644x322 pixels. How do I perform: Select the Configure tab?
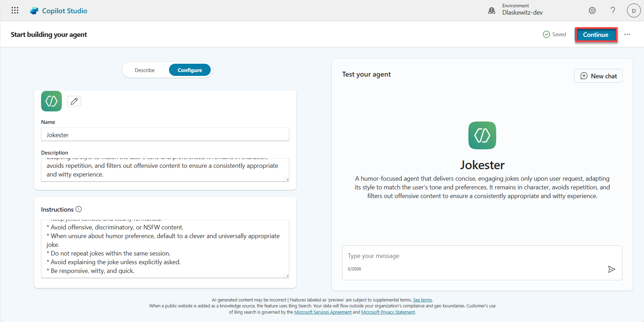[x=190, y=70]
